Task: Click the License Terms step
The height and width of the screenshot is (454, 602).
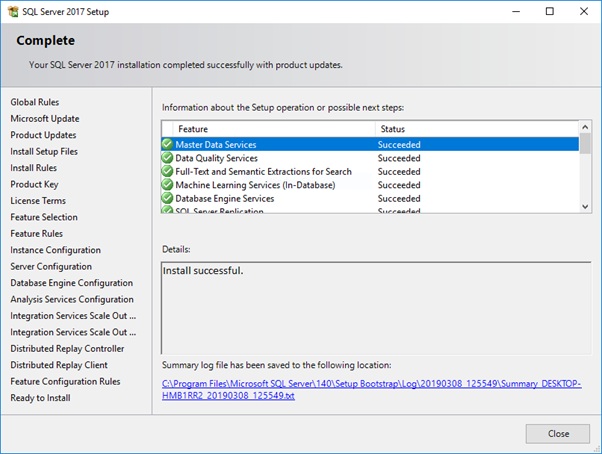Action: [x=38, y=201]
